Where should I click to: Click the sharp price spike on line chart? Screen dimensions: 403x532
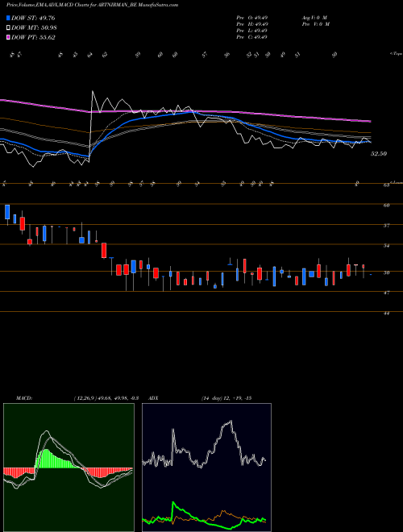click(x=93, y=92)
